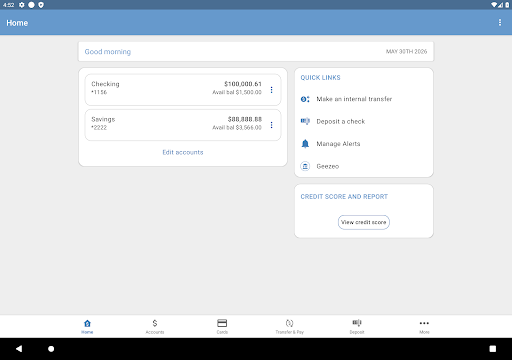The width and height of the screenshot is (512, 360).
Task: Switch to Deposit tab label
Action: click(x=357, y=332)
